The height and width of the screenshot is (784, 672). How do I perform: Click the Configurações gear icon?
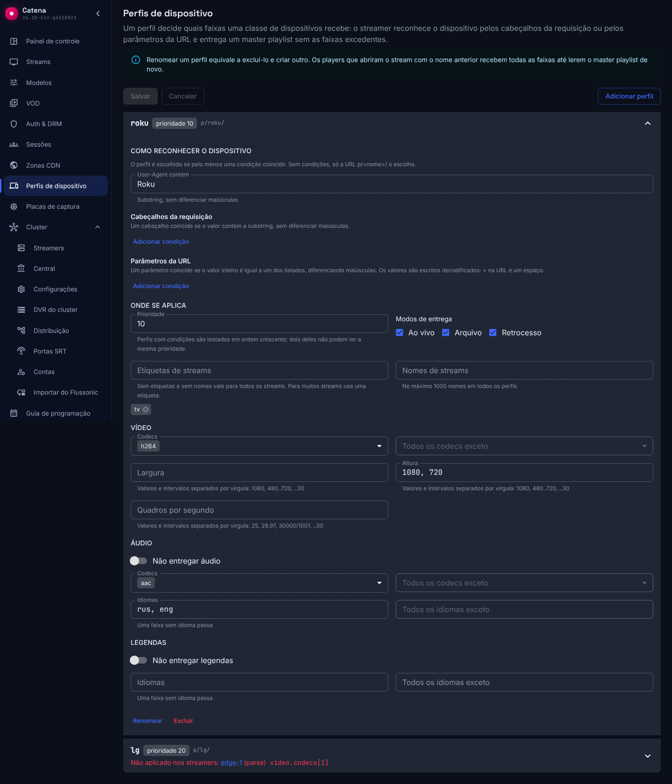pyautogui.click(x=21, y=289)
